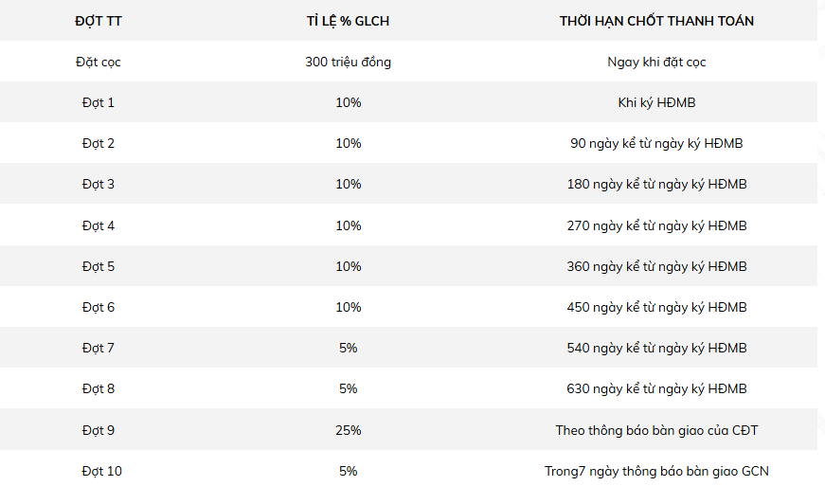825x504 pixels.
Task: Click the "TỈ LỆ % GLCH" column header
Action: [x=348, y=21]
